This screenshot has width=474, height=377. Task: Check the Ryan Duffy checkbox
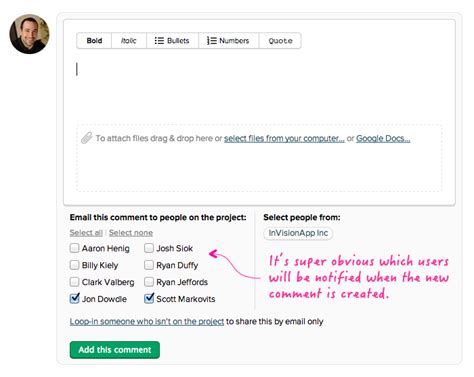coord(149,265)
